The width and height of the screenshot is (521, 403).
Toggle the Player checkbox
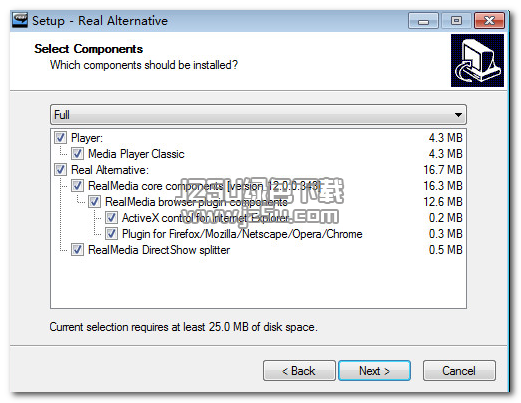(x=60, y=138)
